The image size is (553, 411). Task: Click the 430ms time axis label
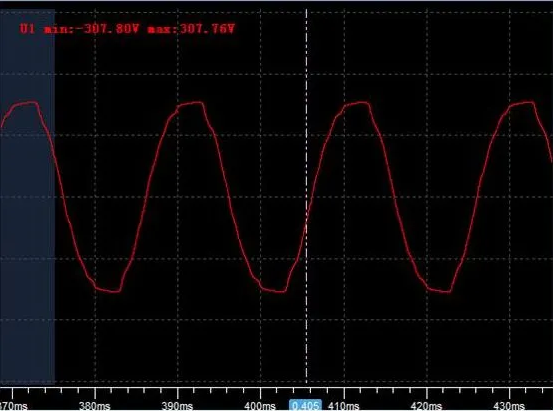509,406
